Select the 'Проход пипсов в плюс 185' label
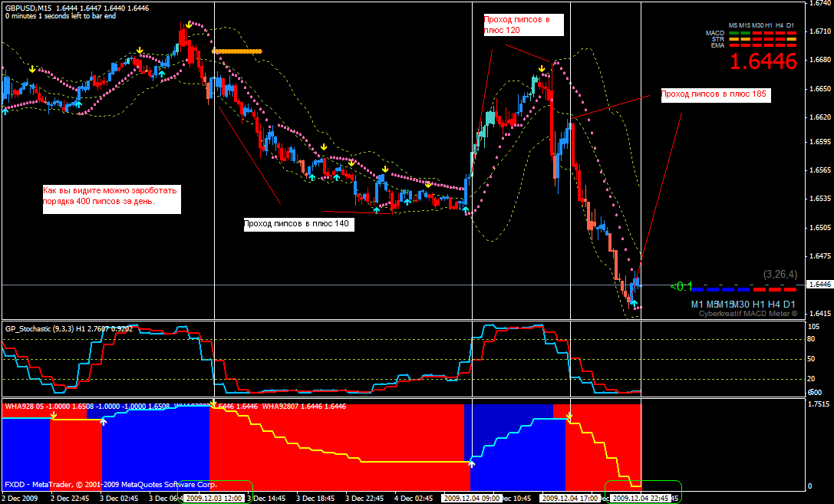 (714, 94)
